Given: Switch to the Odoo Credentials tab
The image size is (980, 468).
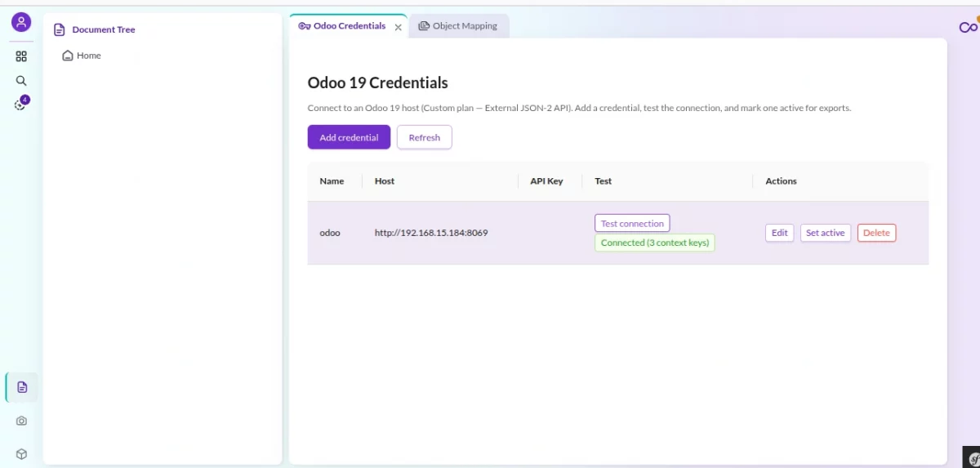Looking at the screenshot, I should point(350,26).
